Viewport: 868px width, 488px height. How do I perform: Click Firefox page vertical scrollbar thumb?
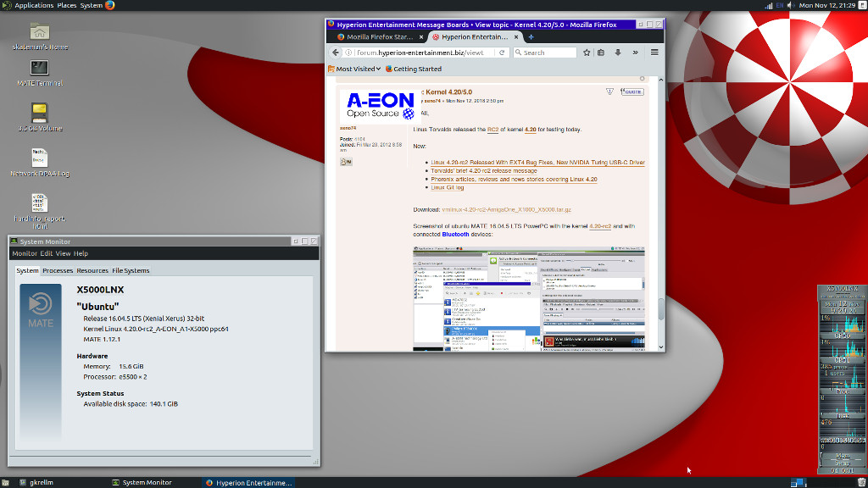pos(661,308)
